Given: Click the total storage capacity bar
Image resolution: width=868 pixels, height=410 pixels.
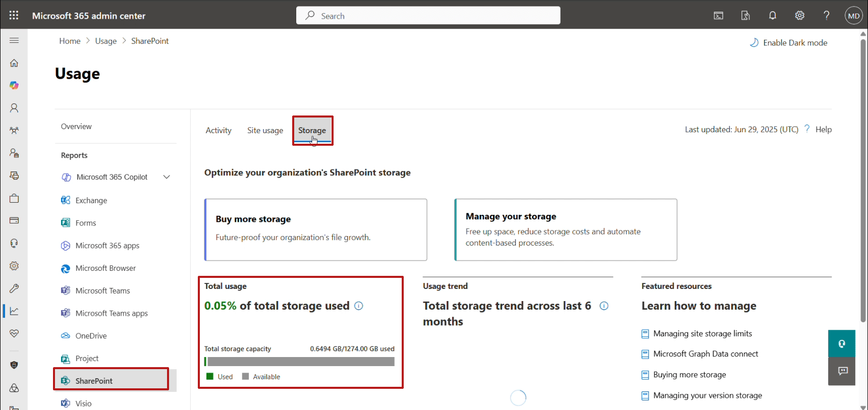Looking at the screenshot, I should click(299, 362).
